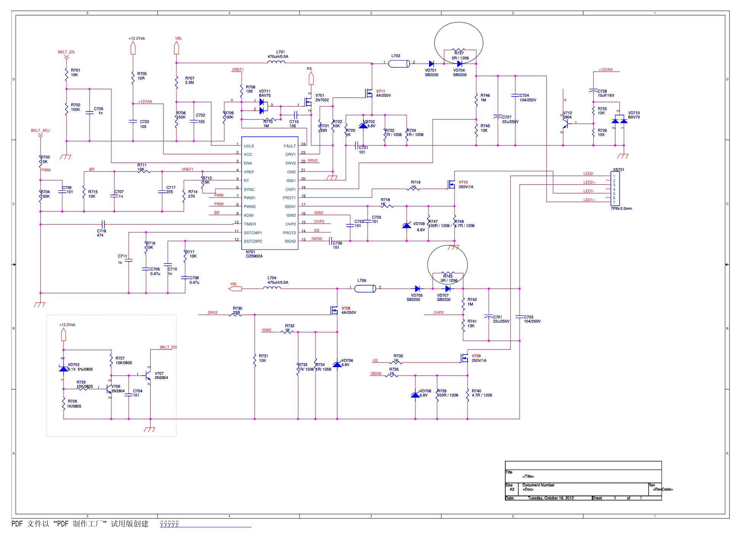Select the VD705 SB2200 diode symbol
Viewport: 756px width, 534px height.
[417, 289]
